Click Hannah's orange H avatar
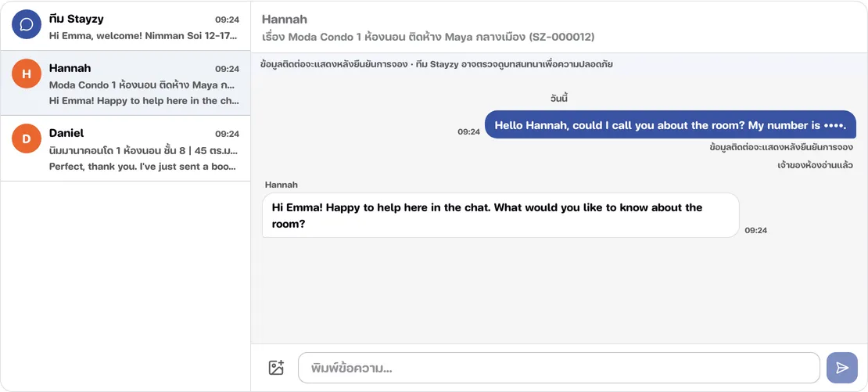This screenshot has height=392, width=868. pos(27,74)
